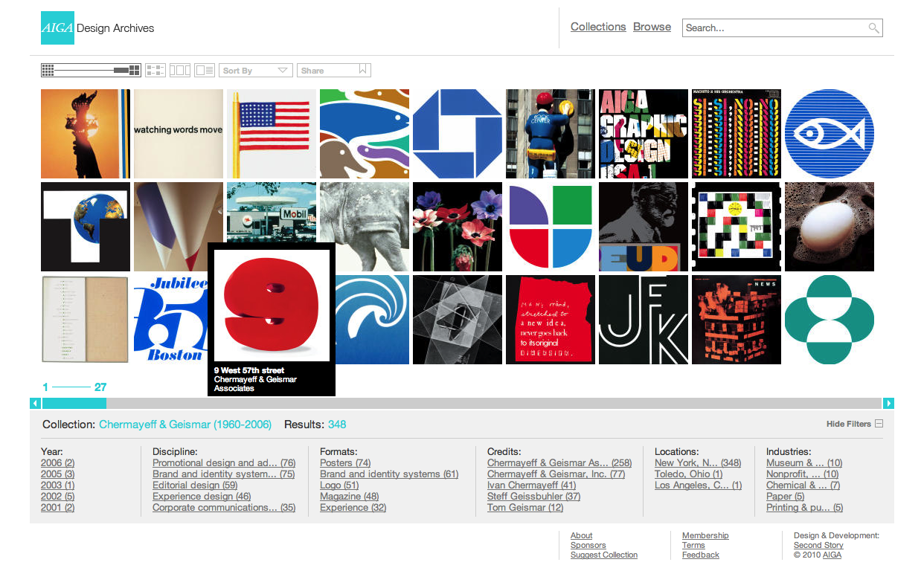Filter by Posters format (74)
Viewport: 924px width, 568px height.
(345, 463)
